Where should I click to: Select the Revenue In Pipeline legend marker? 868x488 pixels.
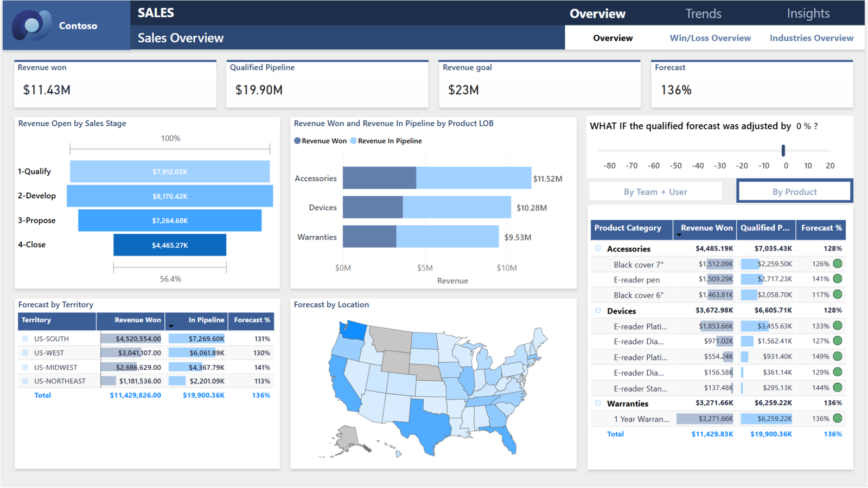point(354,140)
